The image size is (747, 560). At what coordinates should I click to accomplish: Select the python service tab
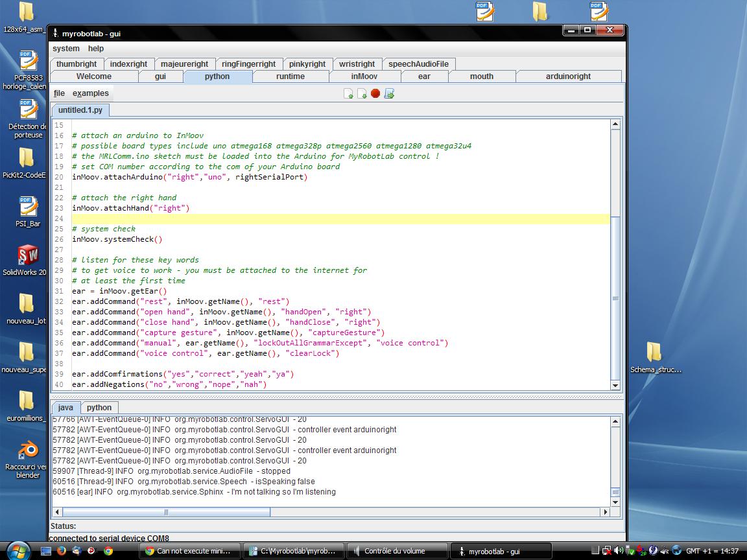[x=217, y=76]
